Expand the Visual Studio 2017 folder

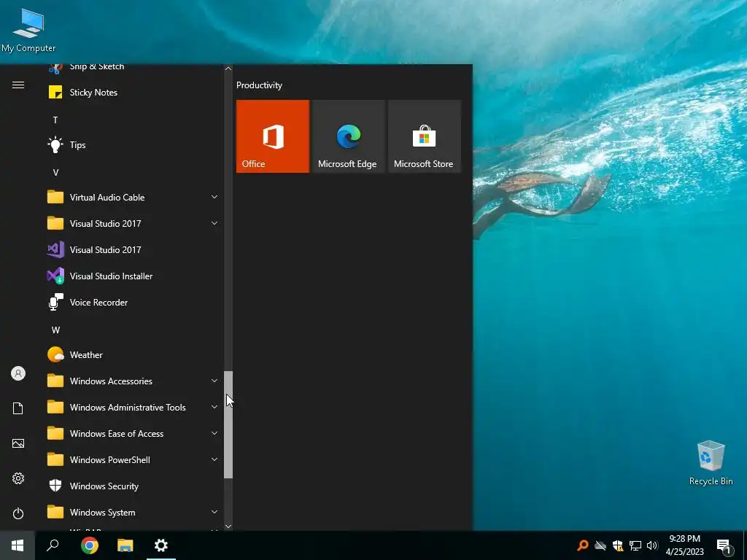point(133,223)
